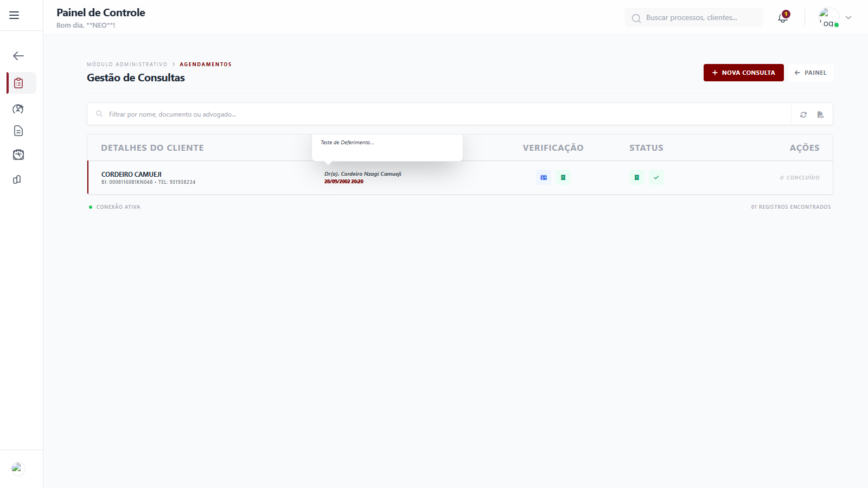Click the green checkmark status icon
The image size is (868, 488).
click(656, 177)
